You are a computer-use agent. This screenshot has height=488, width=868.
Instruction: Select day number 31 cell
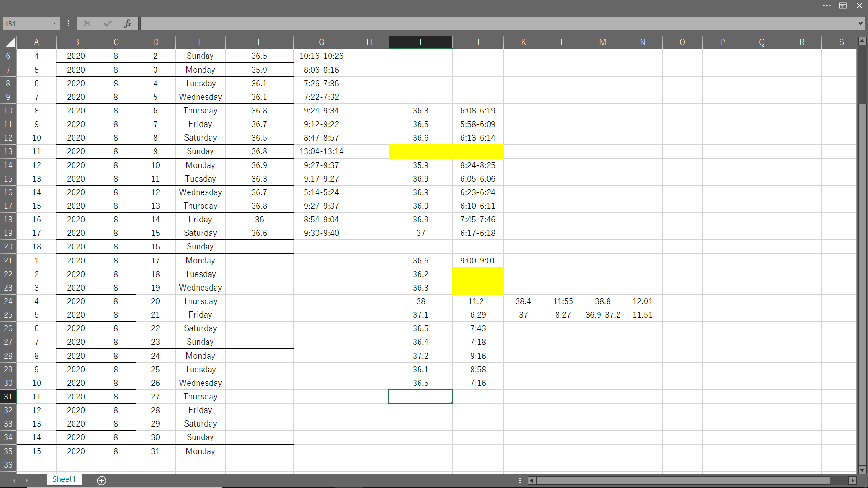tap(156, 451)
